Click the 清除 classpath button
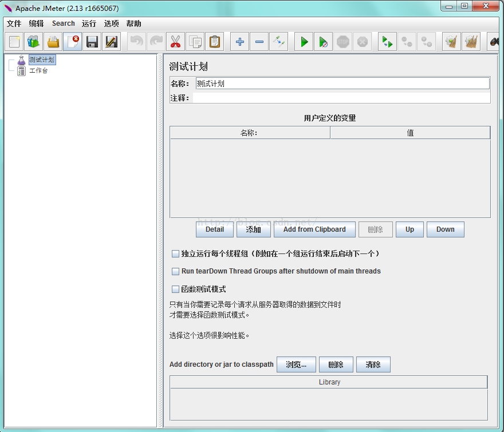 [x=373, y=364]
